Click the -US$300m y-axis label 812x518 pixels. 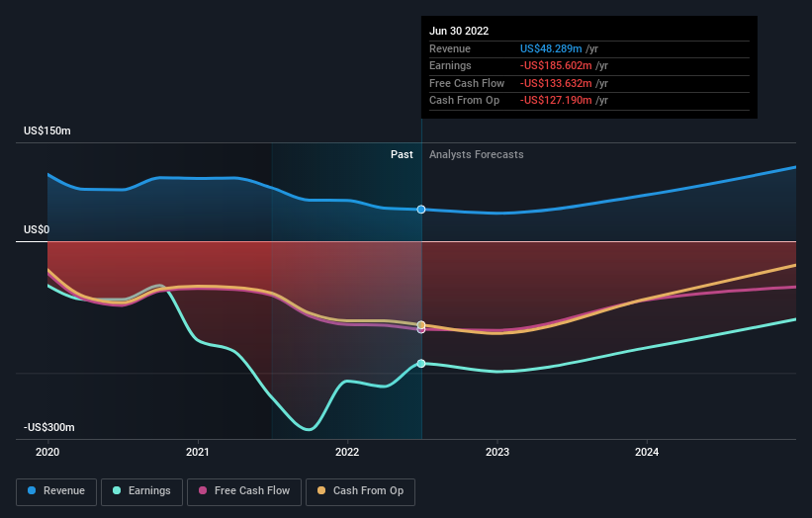49,427
